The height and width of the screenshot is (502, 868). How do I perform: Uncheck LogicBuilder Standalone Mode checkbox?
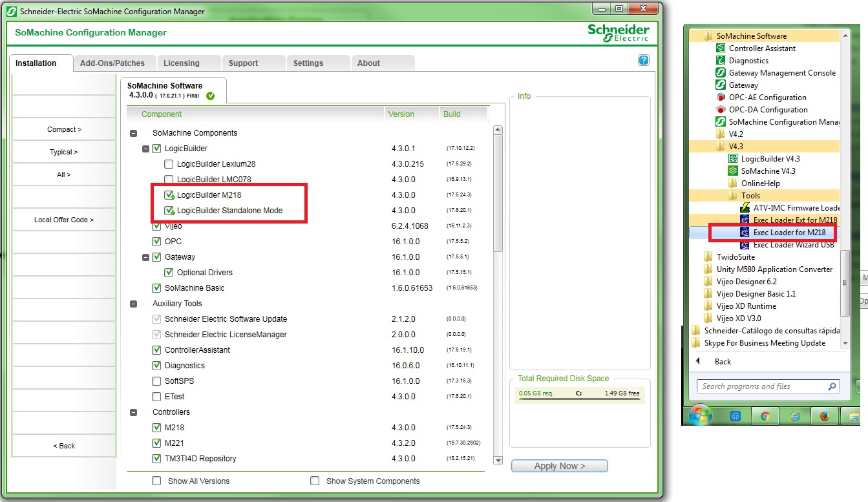[169, 211]
